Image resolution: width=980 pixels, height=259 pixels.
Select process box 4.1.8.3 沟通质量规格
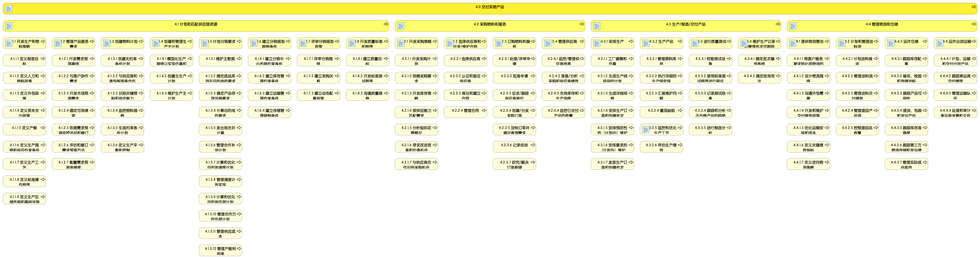(367, 95)
